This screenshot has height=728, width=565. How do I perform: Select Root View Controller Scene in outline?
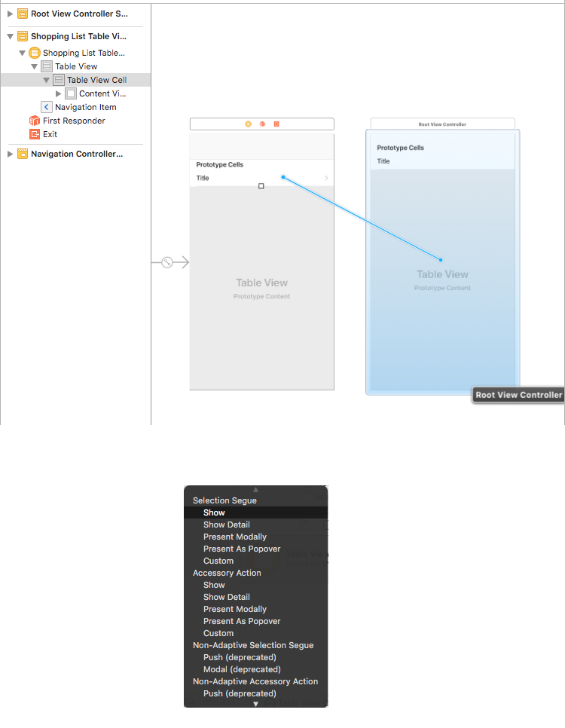pos(79,14)
